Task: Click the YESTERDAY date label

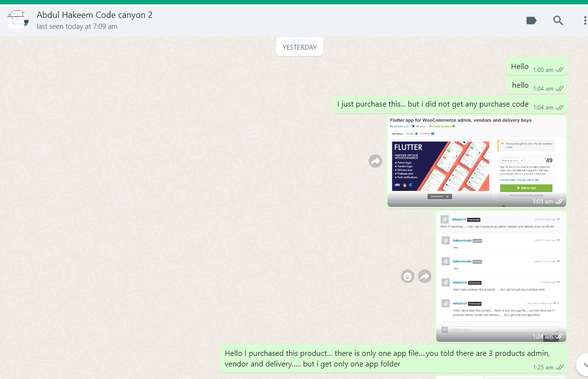Action: [300, 47]
